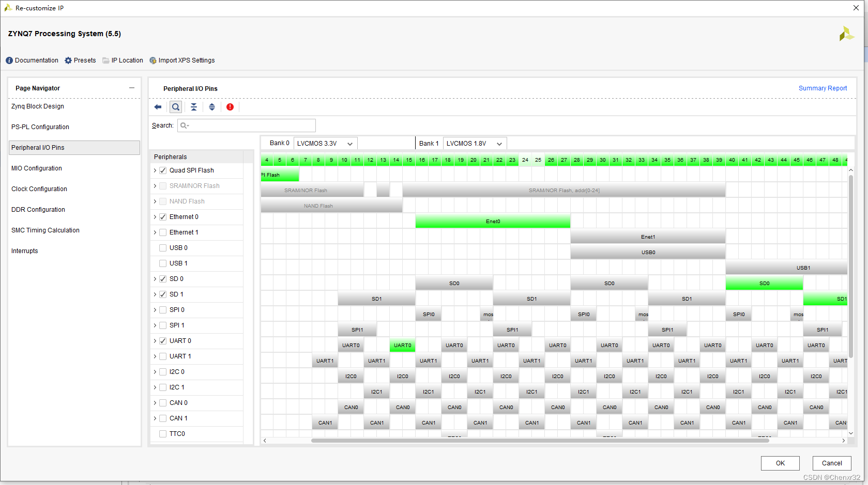
Task: Open Documentation info icon link
Action: pos(32,60)
